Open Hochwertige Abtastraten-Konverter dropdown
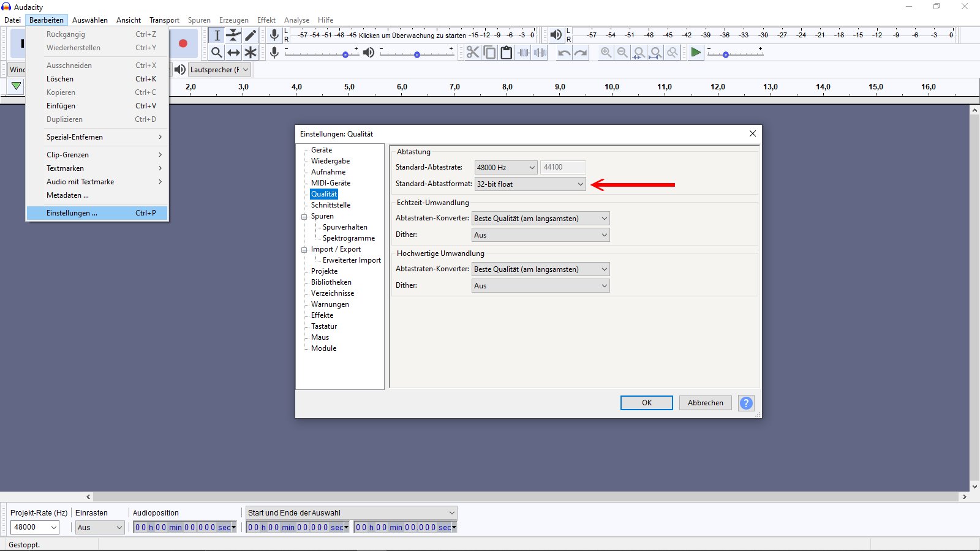 coord(541,269)
